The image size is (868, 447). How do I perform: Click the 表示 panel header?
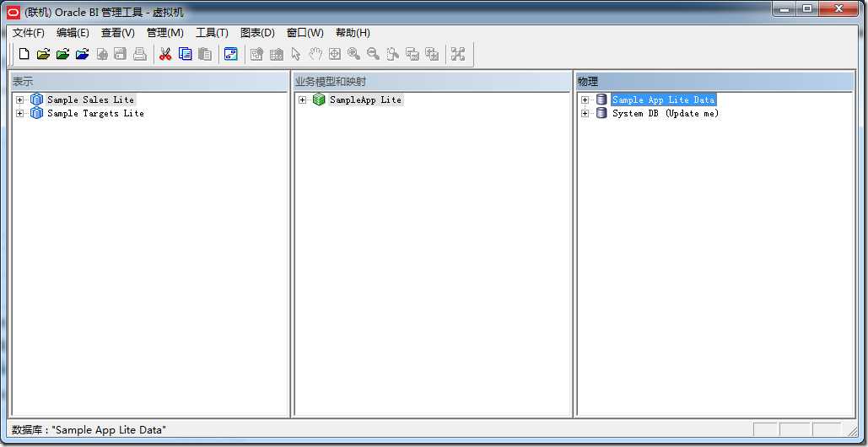[148, 82]
